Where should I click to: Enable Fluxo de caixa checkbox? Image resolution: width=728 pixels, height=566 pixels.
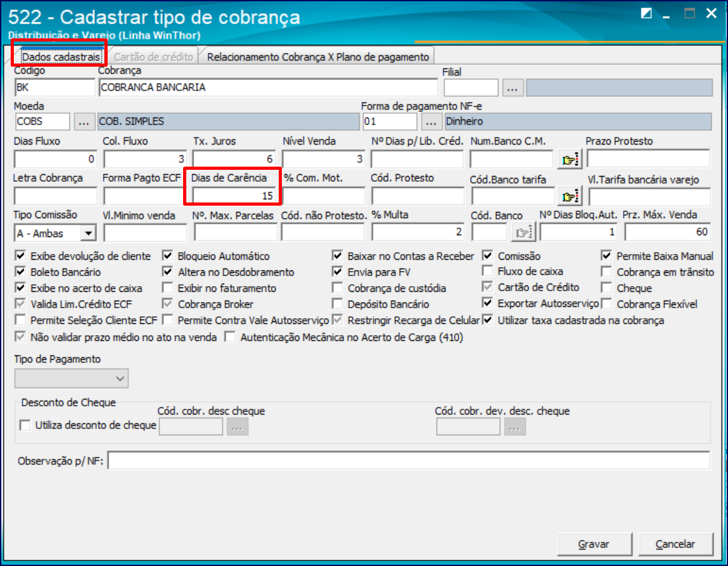pyautogui.click(x=488, y=271)
